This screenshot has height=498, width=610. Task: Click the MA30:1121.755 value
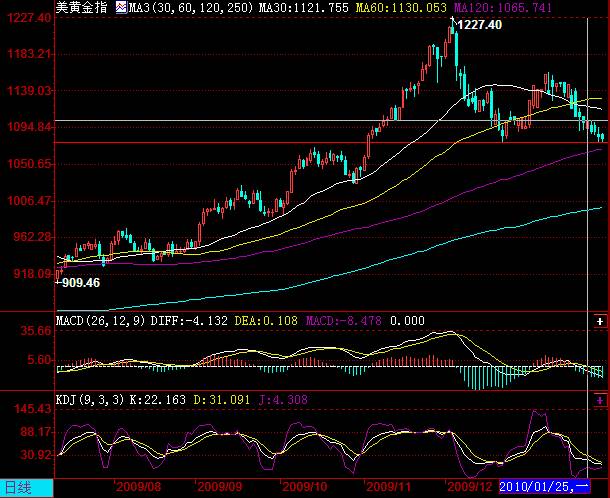tap(303, 7)
